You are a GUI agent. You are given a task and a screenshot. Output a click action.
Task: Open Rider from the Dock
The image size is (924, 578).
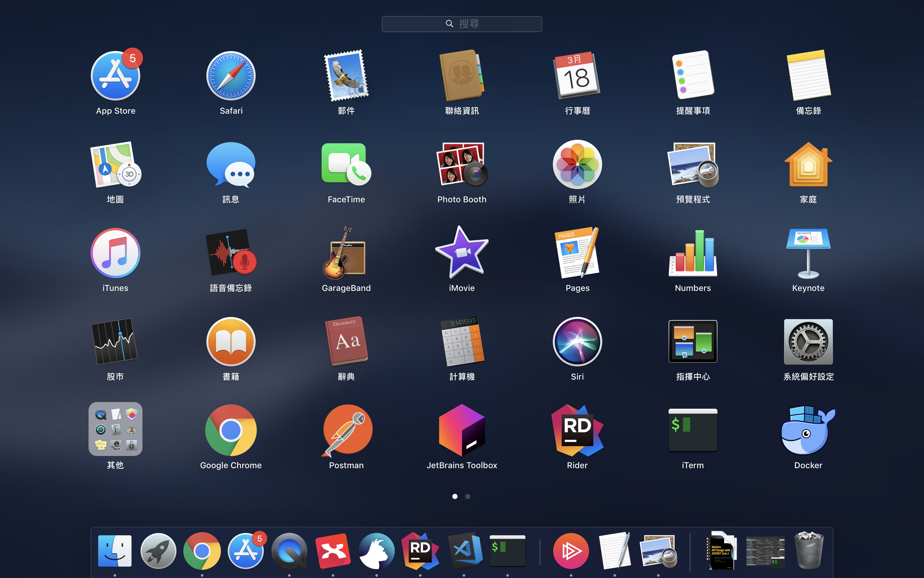[420, 550]
